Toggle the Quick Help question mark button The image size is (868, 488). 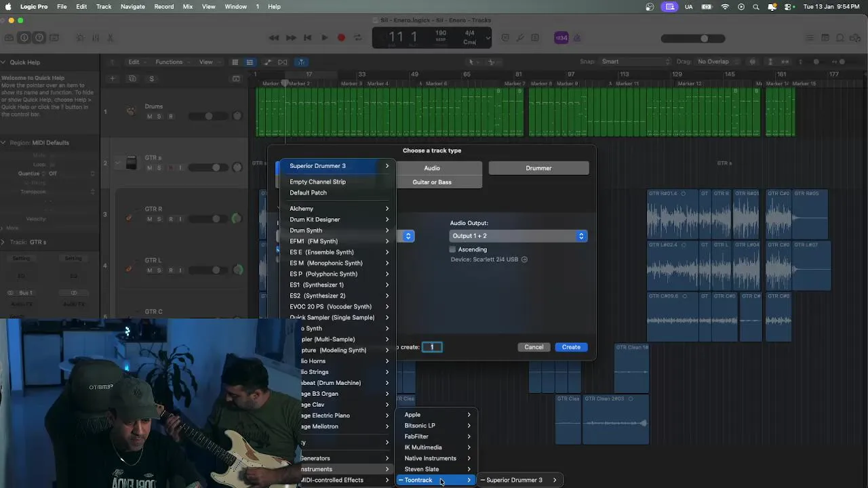click(x=39, y=38)
